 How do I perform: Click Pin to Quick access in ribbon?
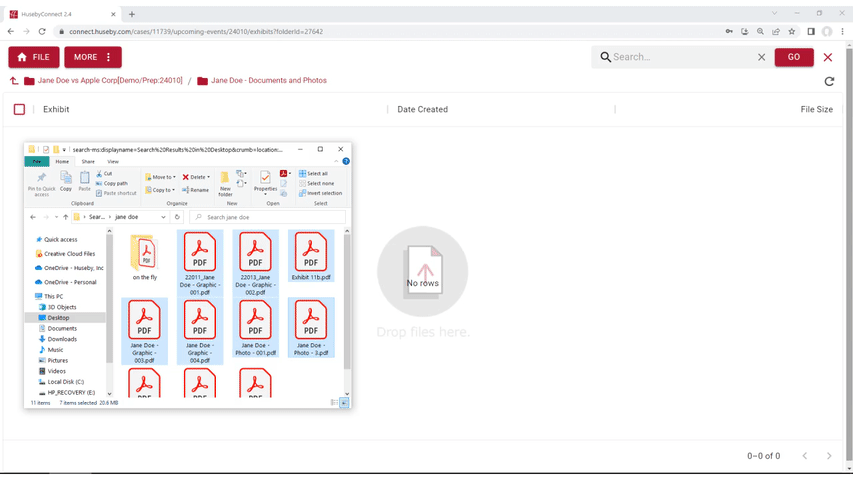[41, 184]
